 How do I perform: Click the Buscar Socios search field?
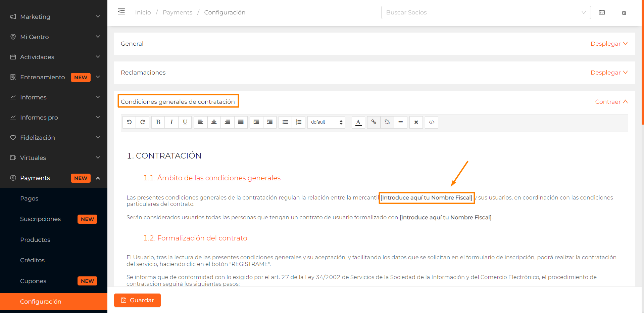[x=486, y=12]
